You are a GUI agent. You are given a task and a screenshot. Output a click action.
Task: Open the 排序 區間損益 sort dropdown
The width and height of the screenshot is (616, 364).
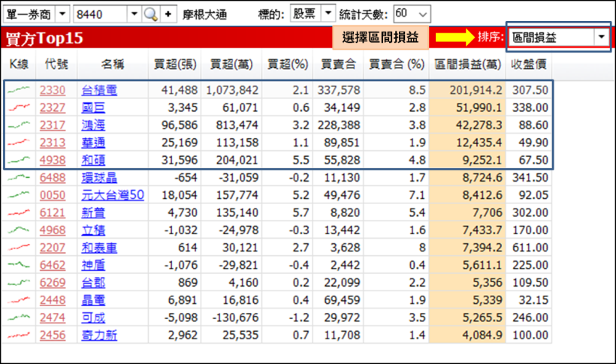[x=601, y=38]
